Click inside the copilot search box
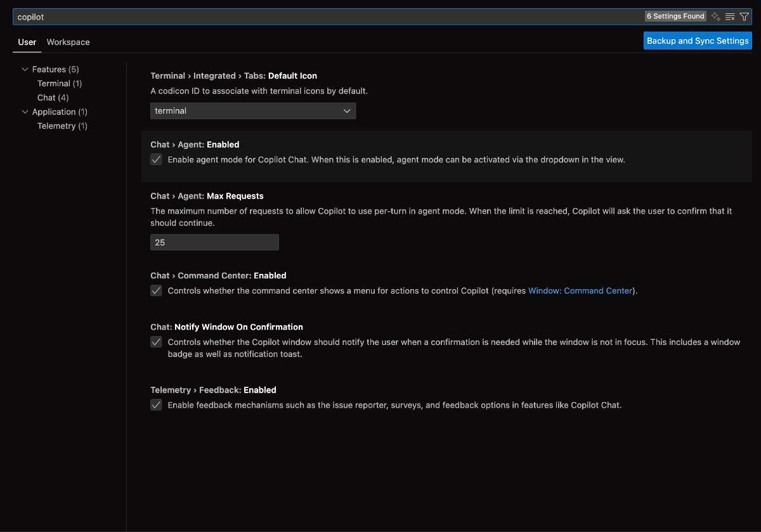This screenshot has height=532, width=761. click(x=254, y=16)
